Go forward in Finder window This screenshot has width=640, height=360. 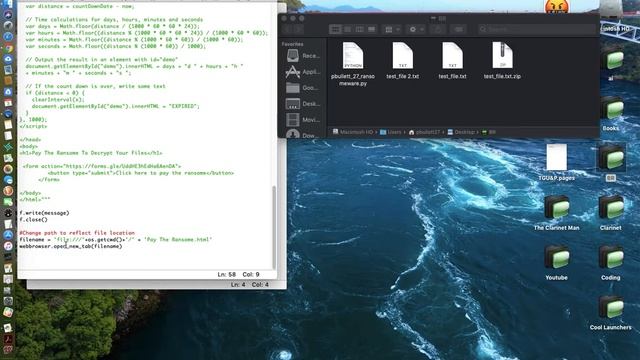(x=299, y=29)
